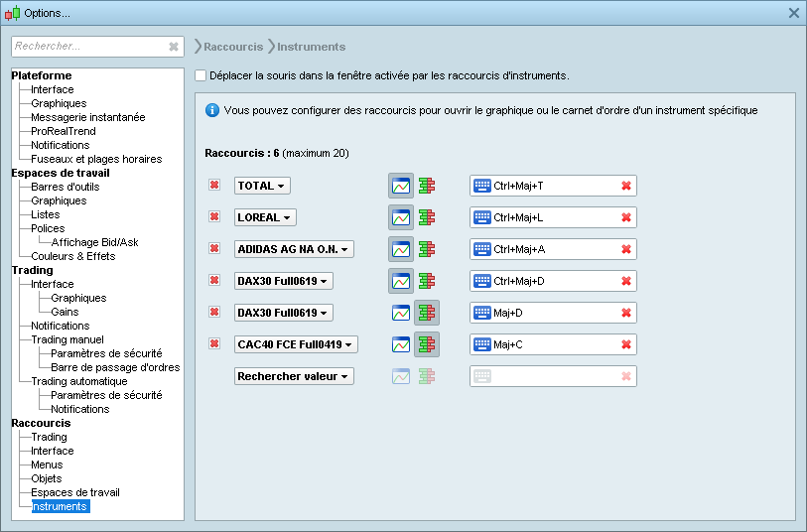Click the empty shortcut field in last row
This screenshot has height=532, width=807.
coord(553,376)
